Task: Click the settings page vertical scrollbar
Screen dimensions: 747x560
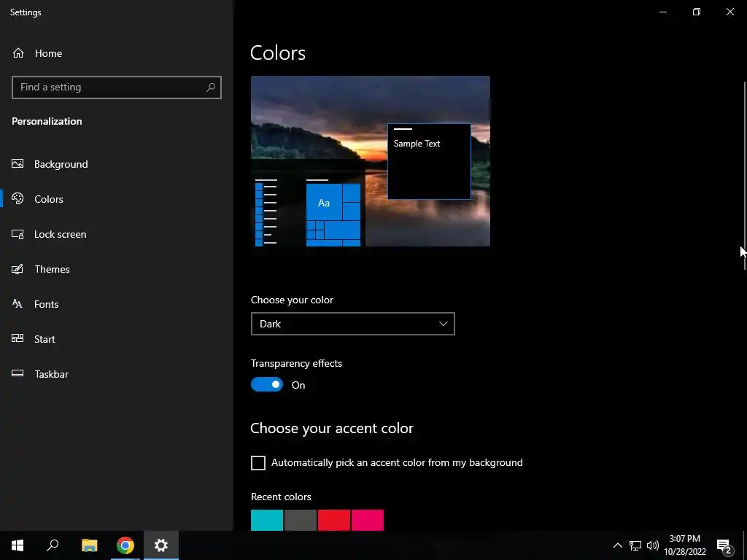Action: pos(744,175)
